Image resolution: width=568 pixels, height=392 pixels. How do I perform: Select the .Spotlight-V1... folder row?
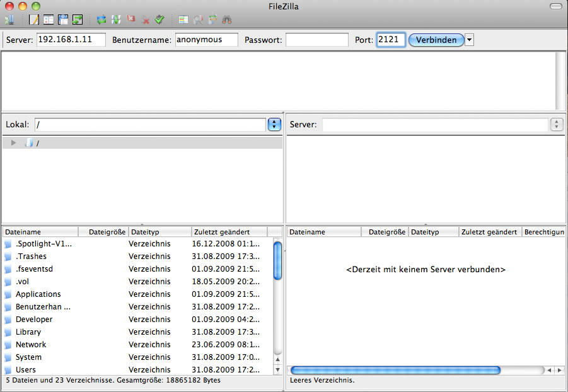click(x=137, y=244)
